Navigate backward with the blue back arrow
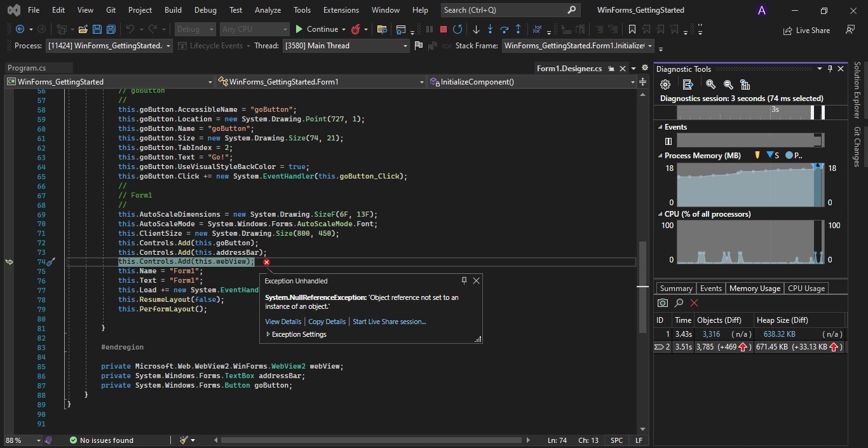The width and height of the screenshot is (868, 448). pos(20,29)
